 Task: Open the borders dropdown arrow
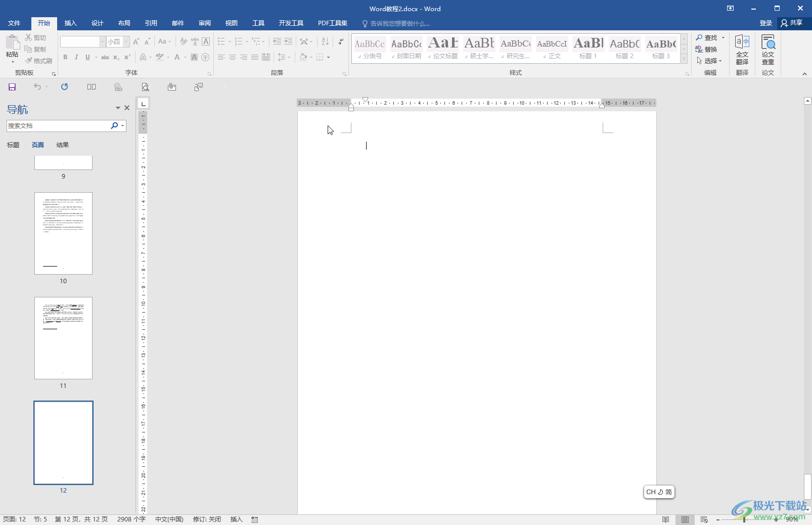329,57
